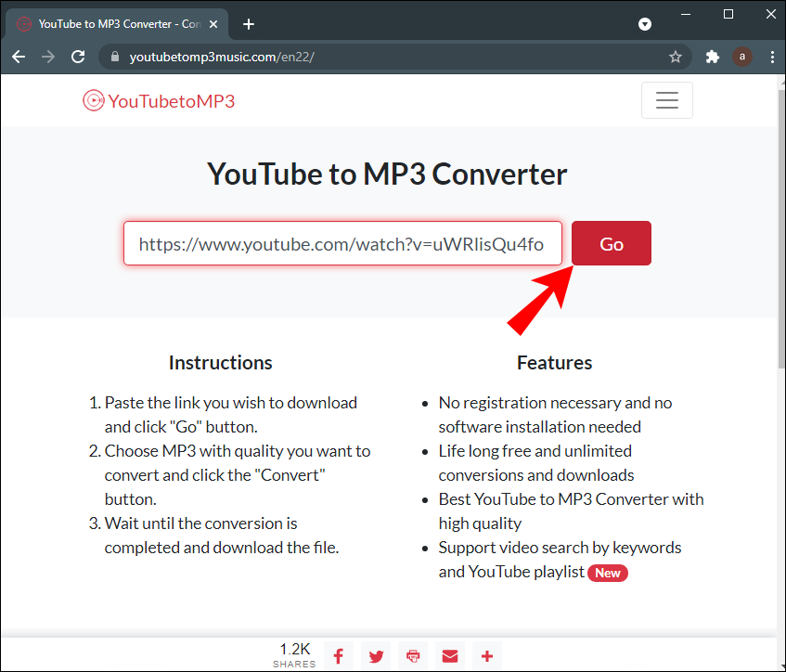Click the red Go button
The height and width of the screenshot is (672, 786).
(611, 243)
